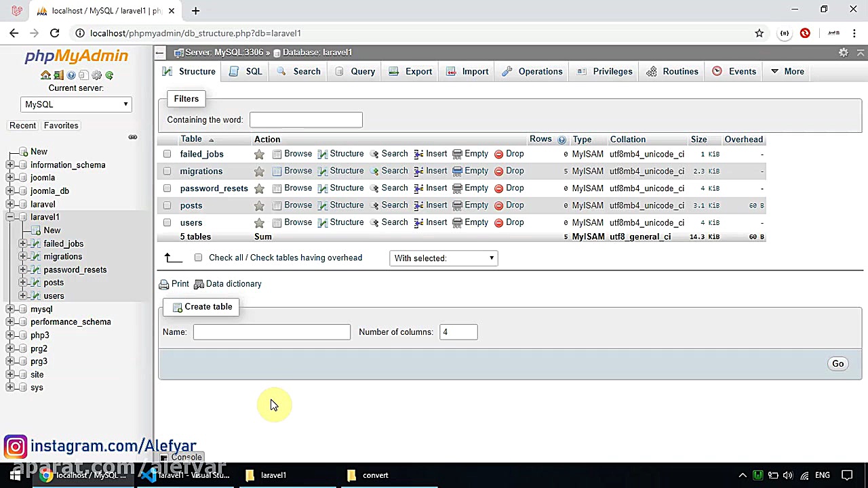
Task: Expand the mysql database node
Action: point(10,309)
